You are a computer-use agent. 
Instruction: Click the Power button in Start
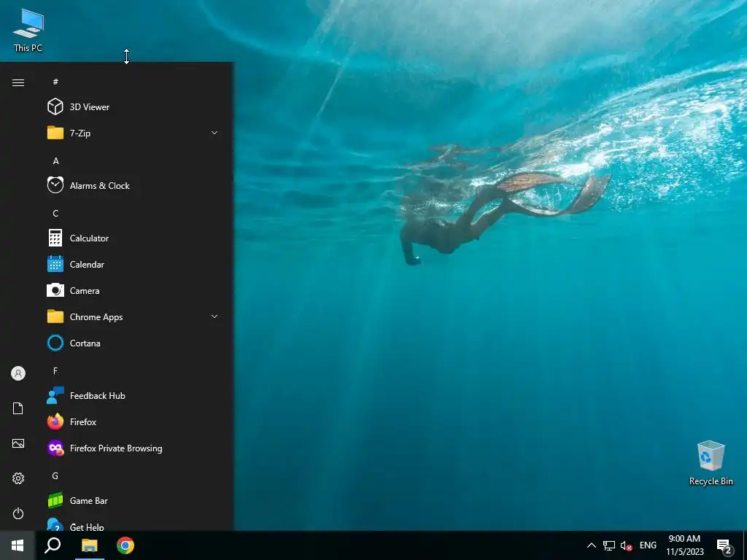pyautogui.click(x=18, y=513)
